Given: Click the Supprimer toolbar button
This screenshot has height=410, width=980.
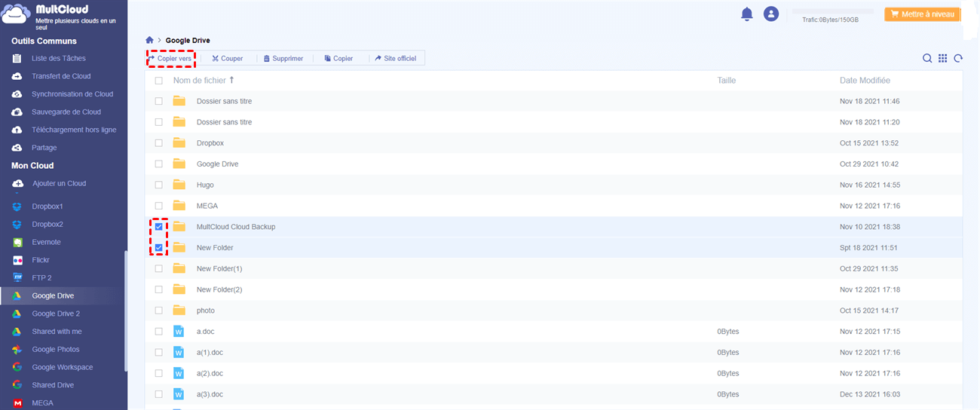Looking at the screenshot, I should tap(283, 58).
